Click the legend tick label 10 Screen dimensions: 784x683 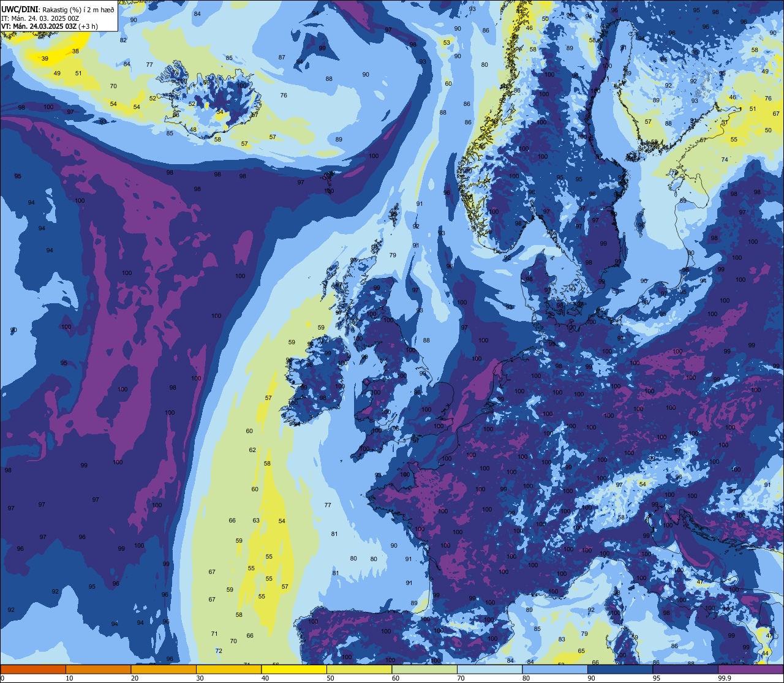coord(69,678)
